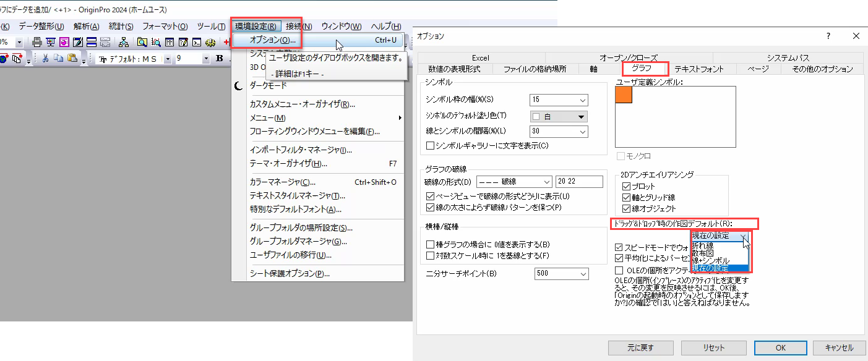Click the Slide Show presentation icon
Viewport: 868px width, 361px height.
coord(51,42)
